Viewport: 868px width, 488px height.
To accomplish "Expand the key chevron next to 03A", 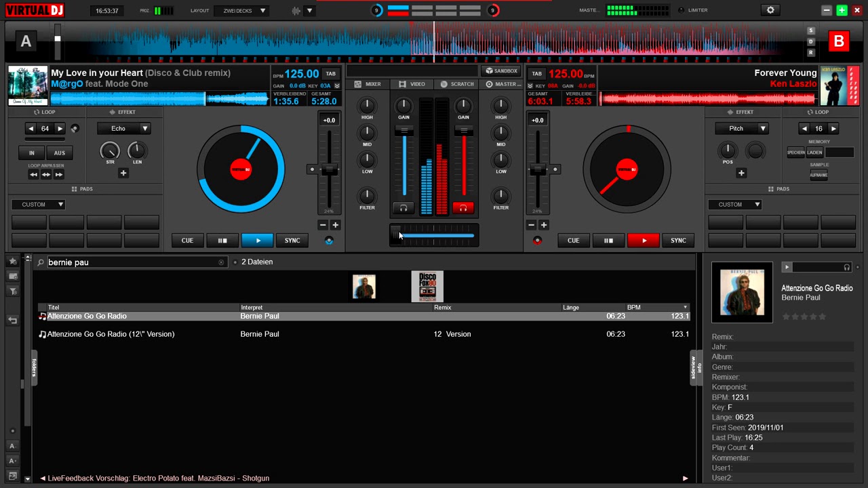I will point(337,86).
